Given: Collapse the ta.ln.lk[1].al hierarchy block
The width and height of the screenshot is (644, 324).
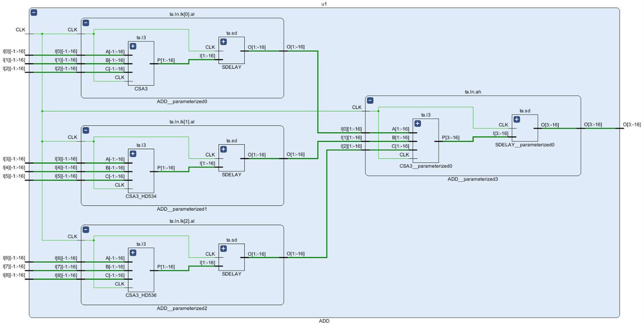Looking at the screenshot, I should tap(86, 130).
